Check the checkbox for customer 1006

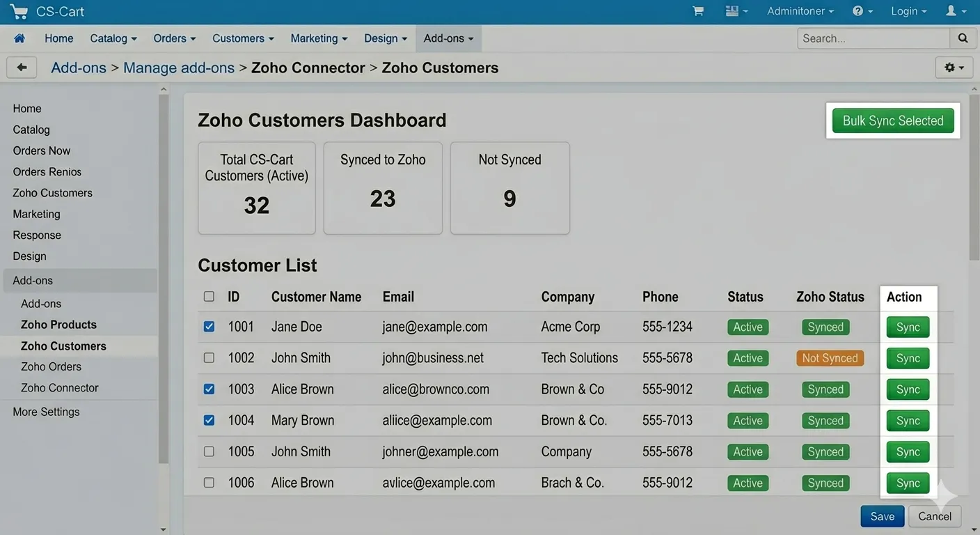tap(209, 483)
